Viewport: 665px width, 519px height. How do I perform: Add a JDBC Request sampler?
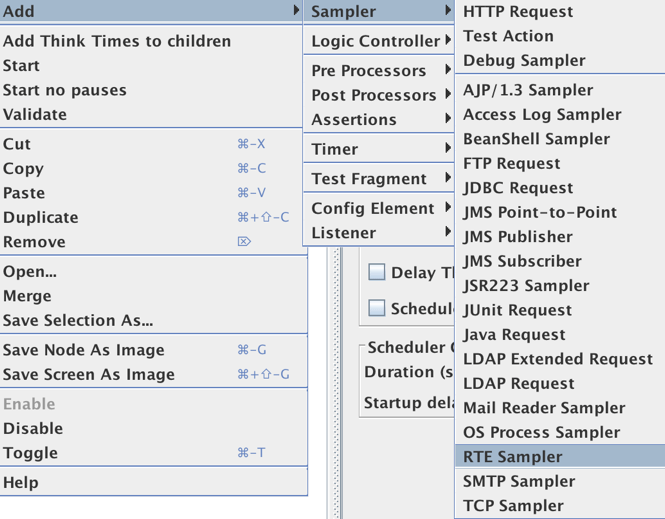[560, 188]
